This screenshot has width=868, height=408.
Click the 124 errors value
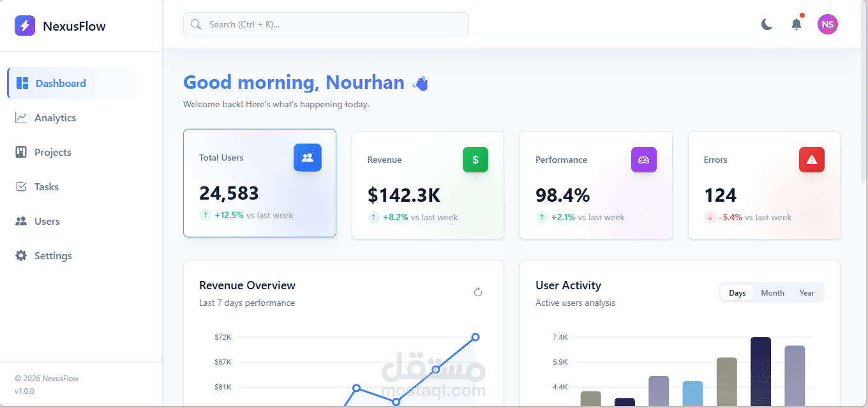tap(721, 195)
